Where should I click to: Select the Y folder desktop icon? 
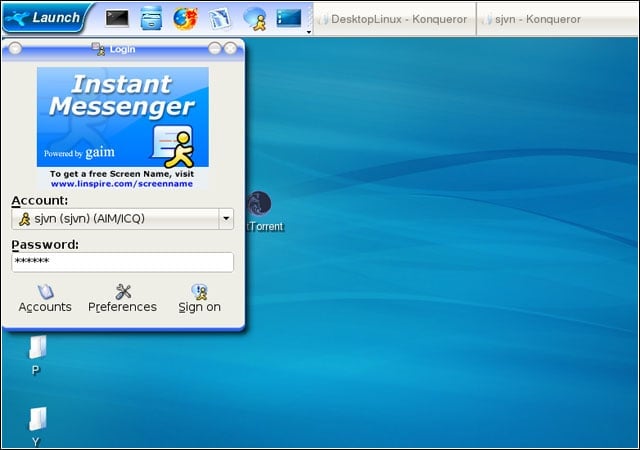pyautogui.click(x=37, y=426)
